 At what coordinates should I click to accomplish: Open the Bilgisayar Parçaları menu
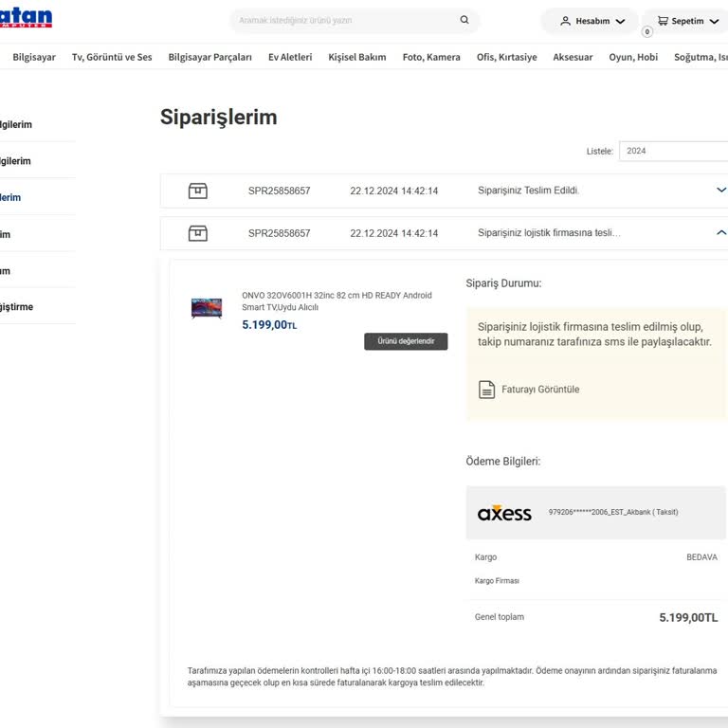pos(209,57)
